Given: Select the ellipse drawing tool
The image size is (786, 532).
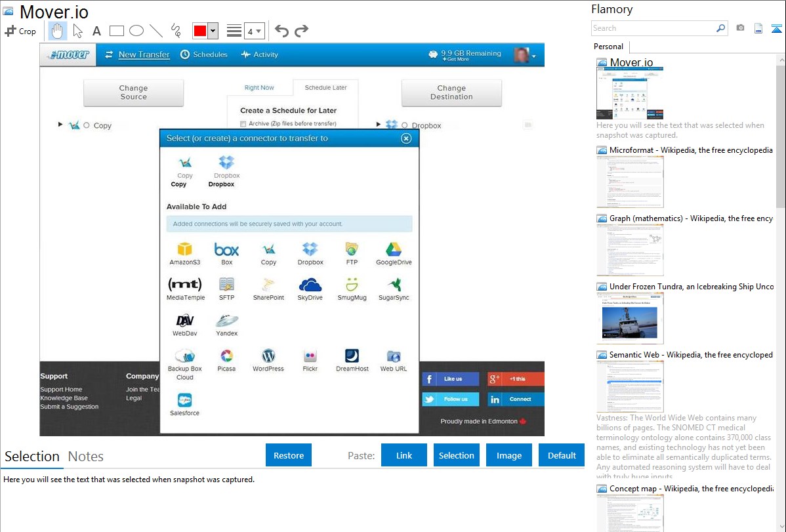Looking at the screenshot, I should click(x=136, y=31).
